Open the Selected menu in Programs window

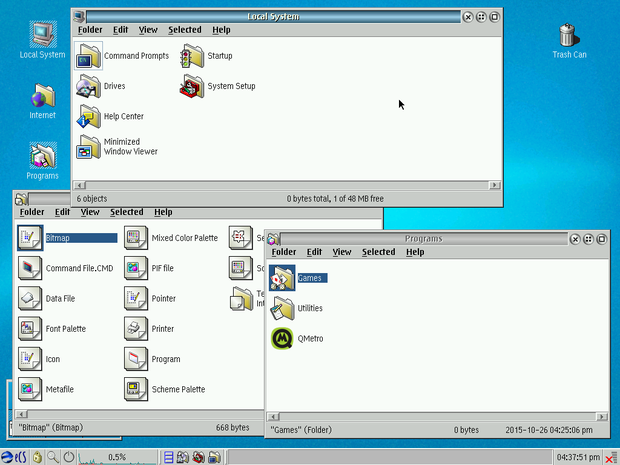point(378,252)
